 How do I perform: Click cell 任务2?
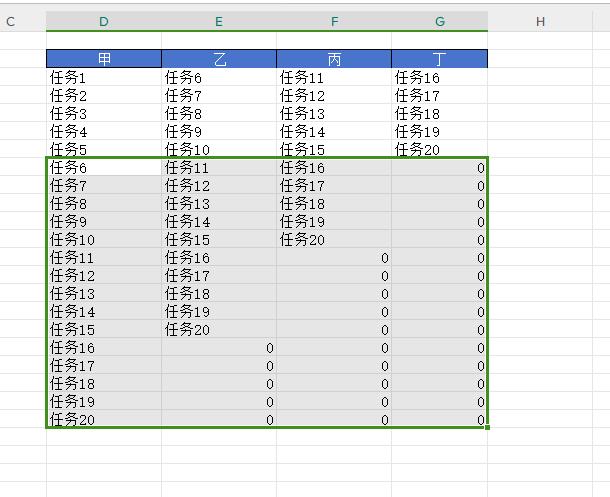click(103, 95)
